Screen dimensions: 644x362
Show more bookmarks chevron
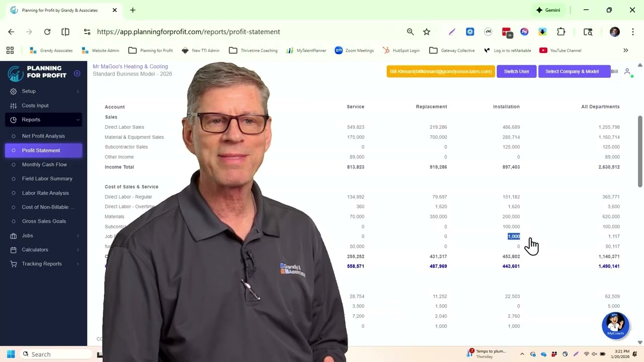626,50
